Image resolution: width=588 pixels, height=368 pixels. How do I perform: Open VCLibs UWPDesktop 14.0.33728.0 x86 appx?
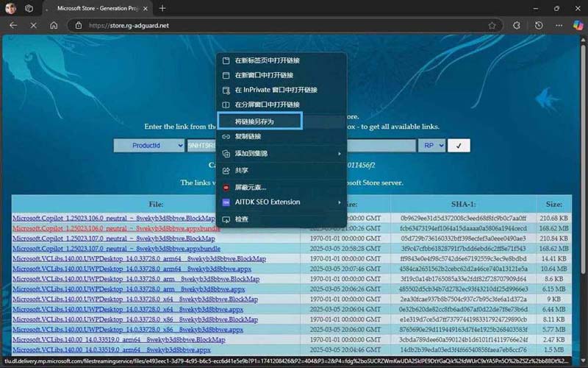[128, 330]
